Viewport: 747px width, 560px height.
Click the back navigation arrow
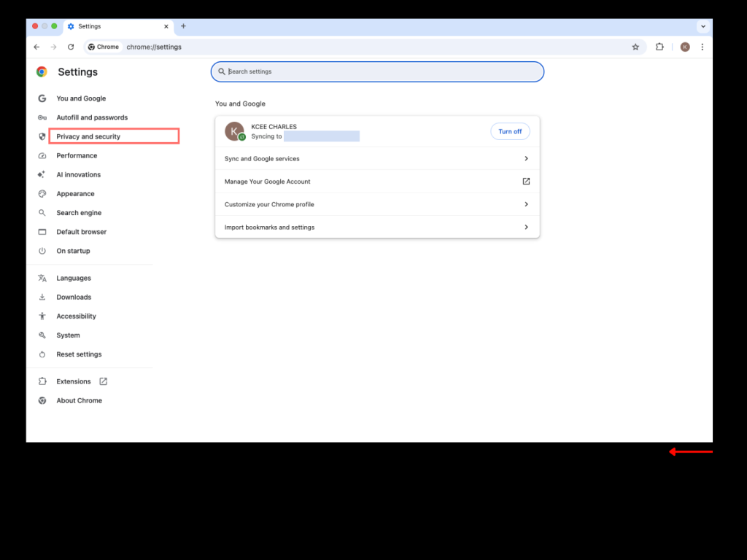(x=36, y=47)
